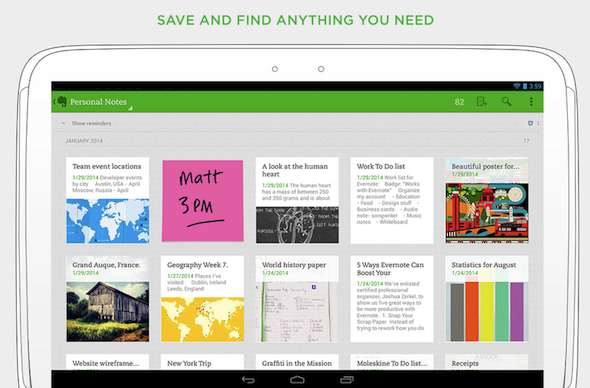
Task: Open the Grand Auque, France photo note
Action: click(108, 299)
